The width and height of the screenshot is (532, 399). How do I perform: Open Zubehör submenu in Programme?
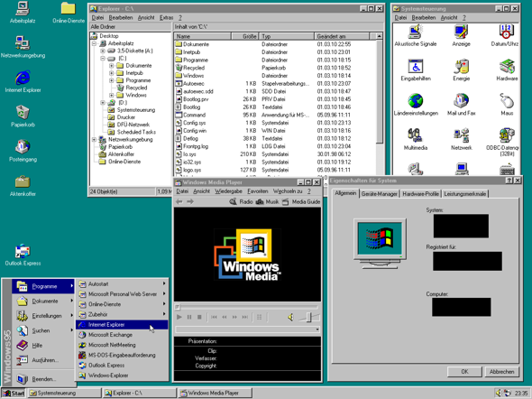122,314
